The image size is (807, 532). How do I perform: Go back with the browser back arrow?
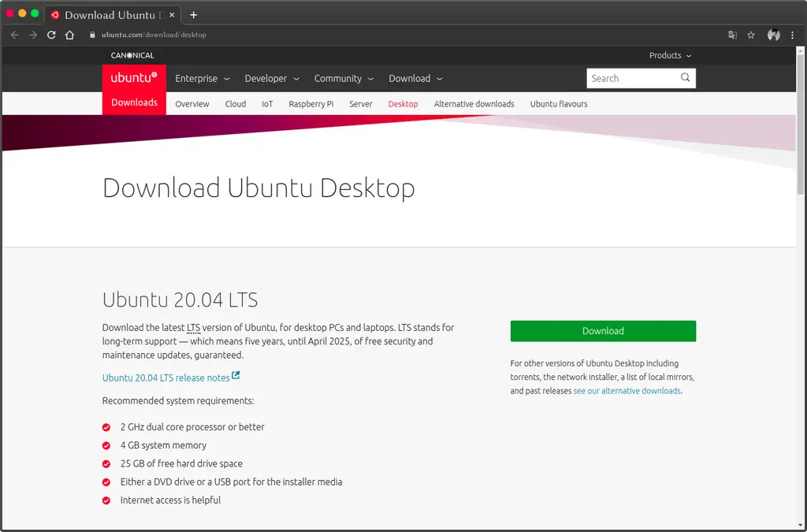[x=15, y=35]
